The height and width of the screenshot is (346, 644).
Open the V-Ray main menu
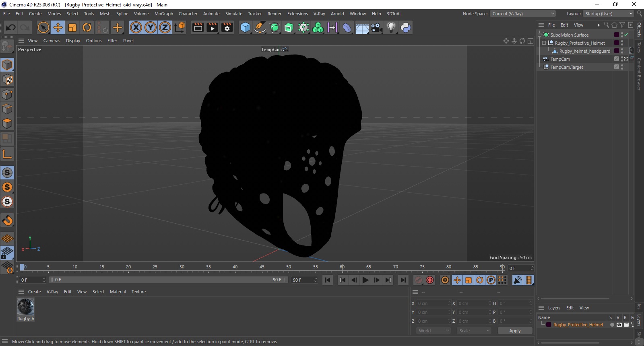pyautogui.click(x=319, y=14)
